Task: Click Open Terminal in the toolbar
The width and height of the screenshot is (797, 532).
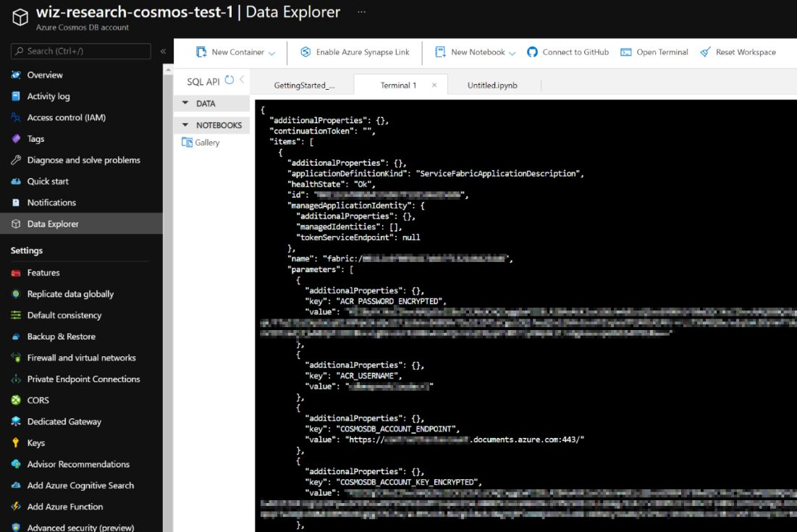Action: coord(654,52)
